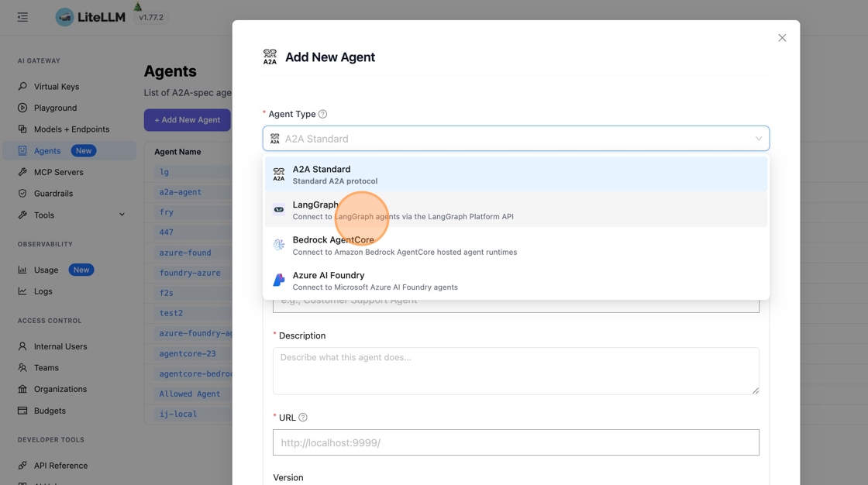
Task: Click the A2A Standard option icon
Action: pyautogui.click(x=279, y=174)
